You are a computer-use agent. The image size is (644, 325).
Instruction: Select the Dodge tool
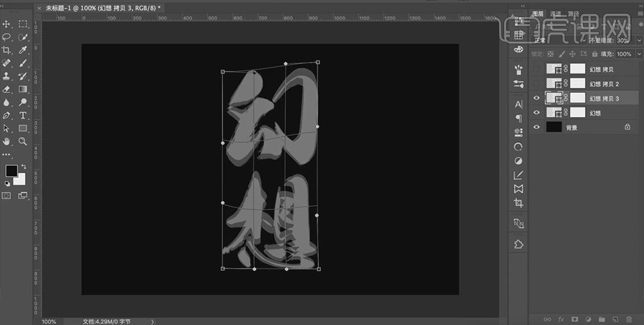pos(23,102)
